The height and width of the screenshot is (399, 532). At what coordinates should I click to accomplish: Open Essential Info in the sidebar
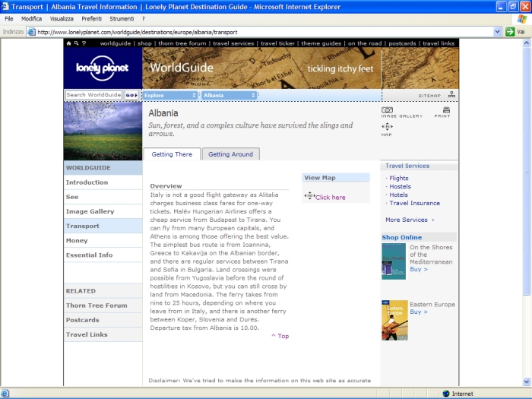pos(103,255)
